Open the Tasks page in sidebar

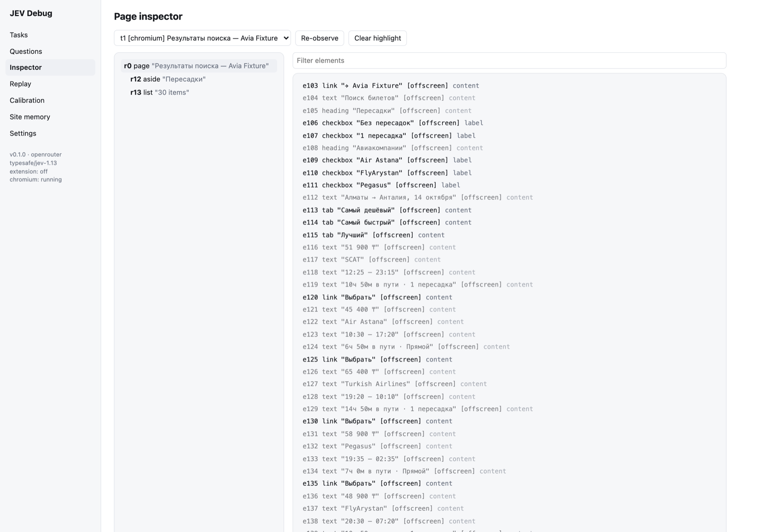tap(50, 35)
